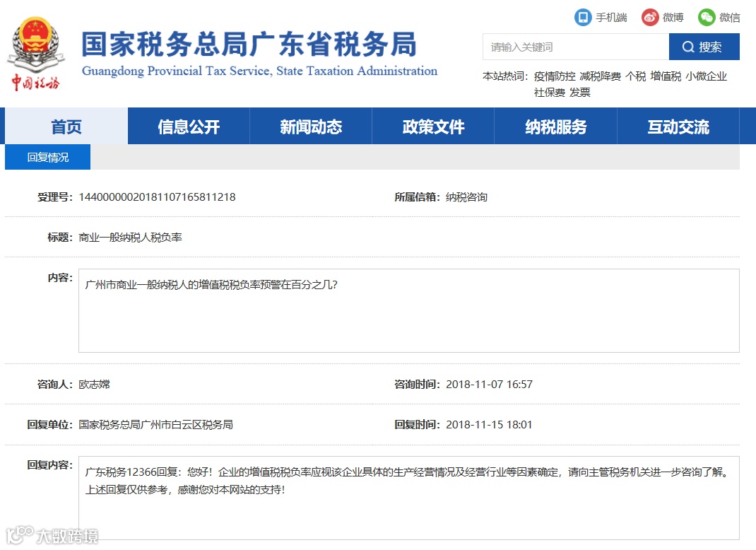The height and width of the screenshot is (550, 756).
Task: Click the blue search 搜索 button icon area
Action: (704, 47)
